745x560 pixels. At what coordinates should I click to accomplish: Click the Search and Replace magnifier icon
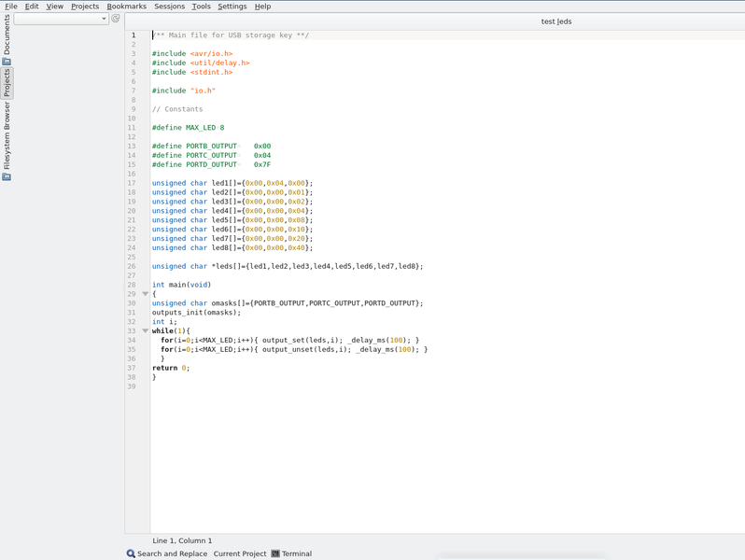click(x=131, y=553)
